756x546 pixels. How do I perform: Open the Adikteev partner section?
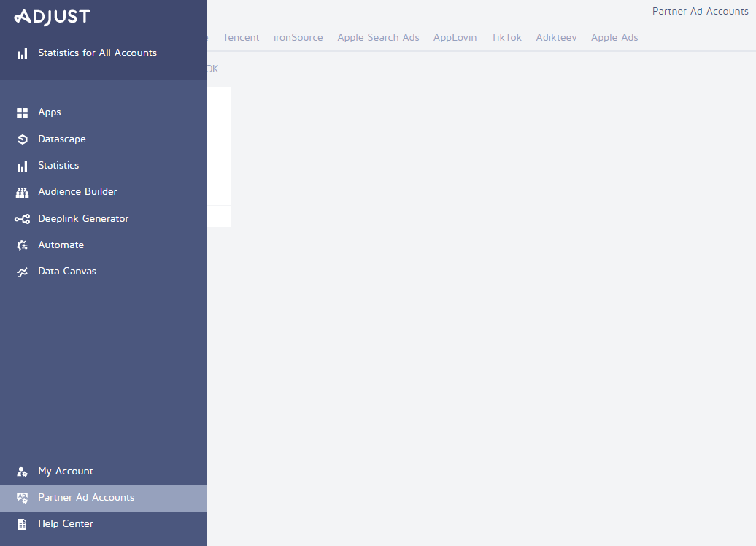556,37
